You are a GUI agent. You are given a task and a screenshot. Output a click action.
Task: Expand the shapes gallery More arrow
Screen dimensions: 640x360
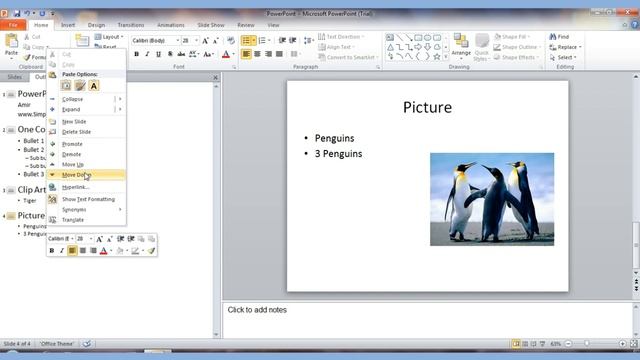click(446, 57)
